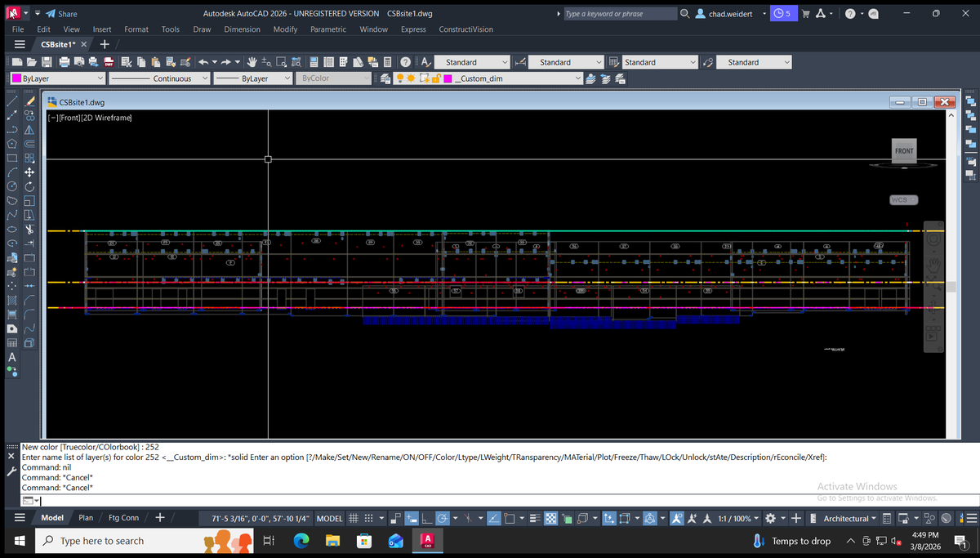Toggle transparency display in status bar
This screenshot has height=558, width=980.
[x=551, y=519]
